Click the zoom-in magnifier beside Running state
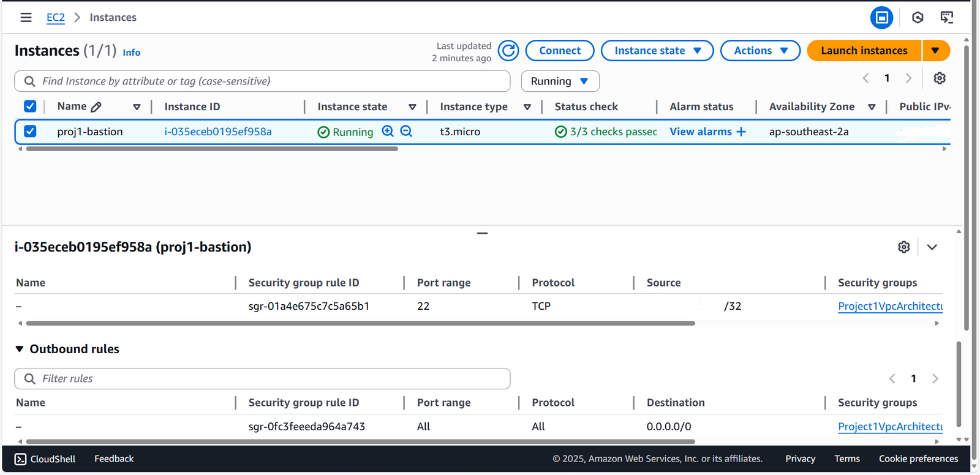The height and width of the screenshot is (475, 980). pyautogui.click(x=388, y=131)
